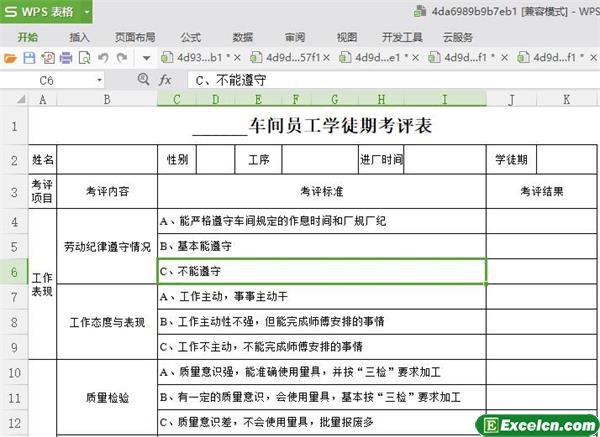The image size is (600, 437).
Task: Click the magnifier zoom icon in formula bar
Action: pos(143,79)
